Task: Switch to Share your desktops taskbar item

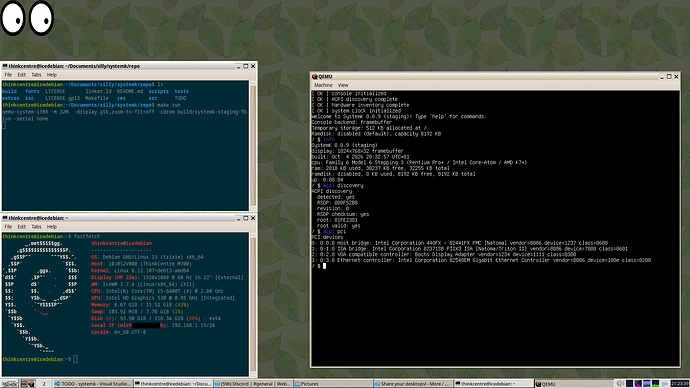Action: tap(413, 384)
